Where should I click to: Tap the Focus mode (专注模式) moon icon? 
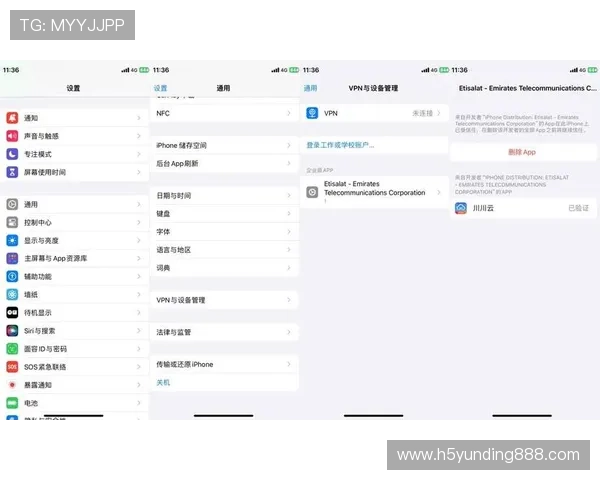click(12, 154)
